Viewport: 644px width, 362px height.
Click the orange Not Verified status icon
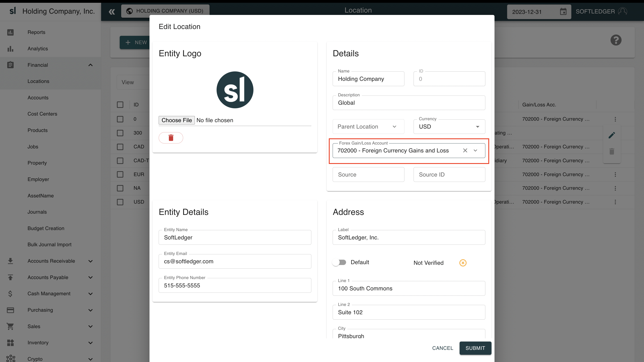pyautogui.click(x=463, y=263)
